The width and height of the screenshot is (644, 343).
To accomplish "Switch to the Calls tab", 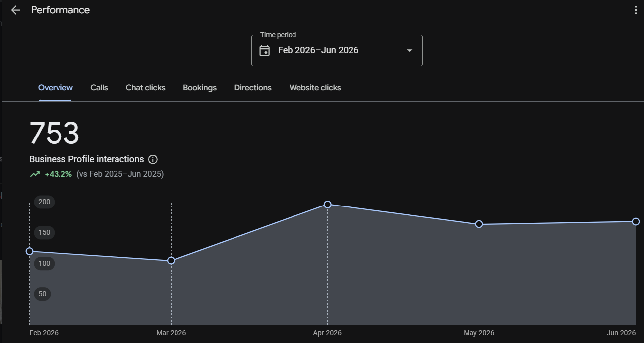I will point(99,88).
